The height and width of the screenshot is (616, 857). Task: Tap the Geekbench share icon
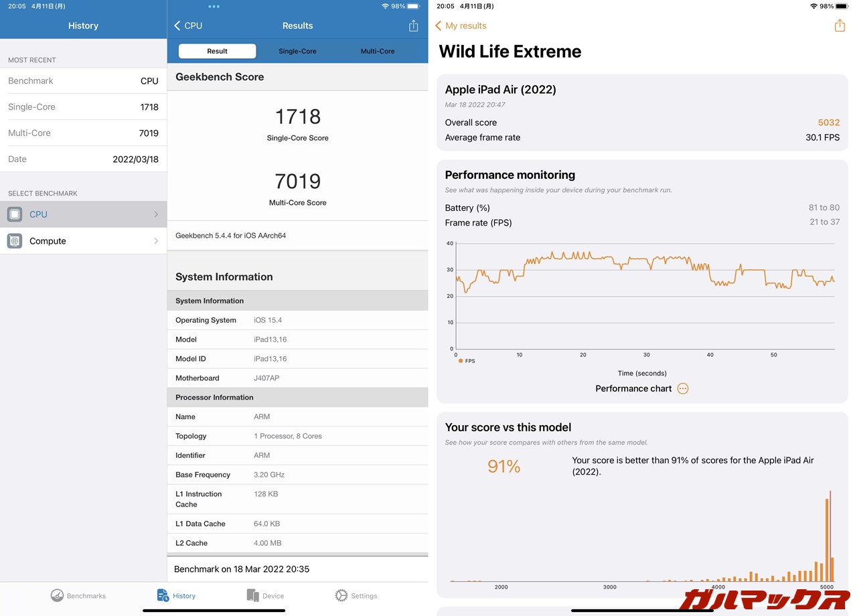413,25
